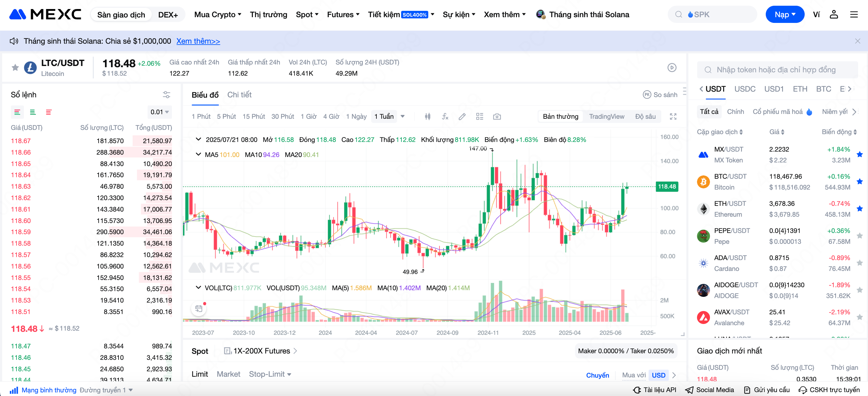This screenshot has width=868, height=396.
Task: Open Gửi yêu cầu in footer
Action: click(x=767, y=390)
